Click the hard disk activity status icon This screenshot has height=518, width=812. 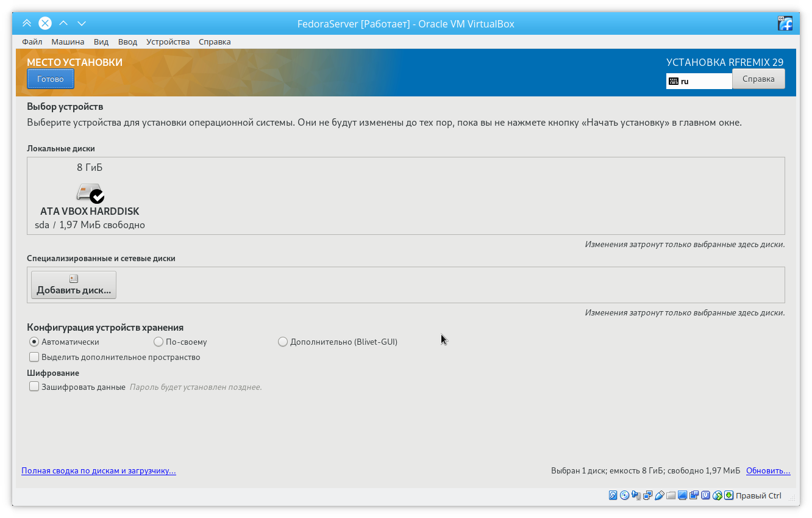coord(613,495)
